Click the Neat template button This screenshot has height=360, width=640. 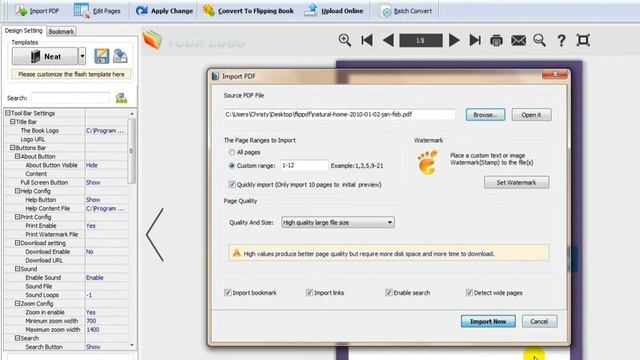coord(45,56)
